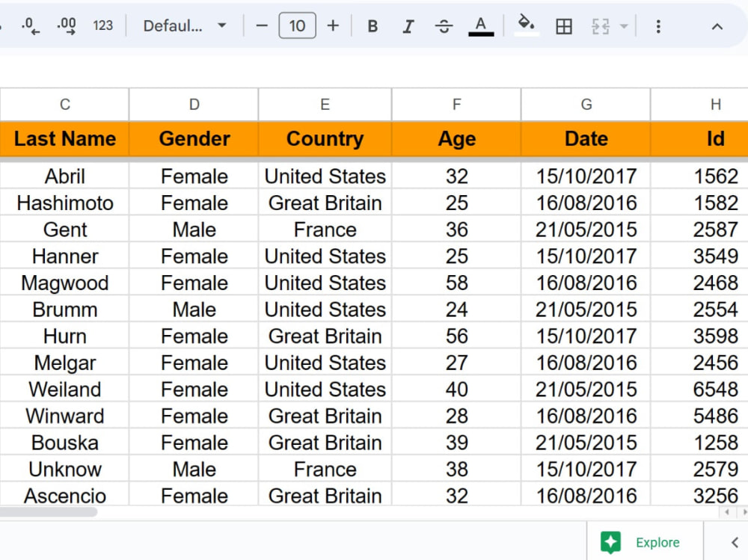Open the text color picker
This screenshot has height=560, width=748.
(481, 26)
